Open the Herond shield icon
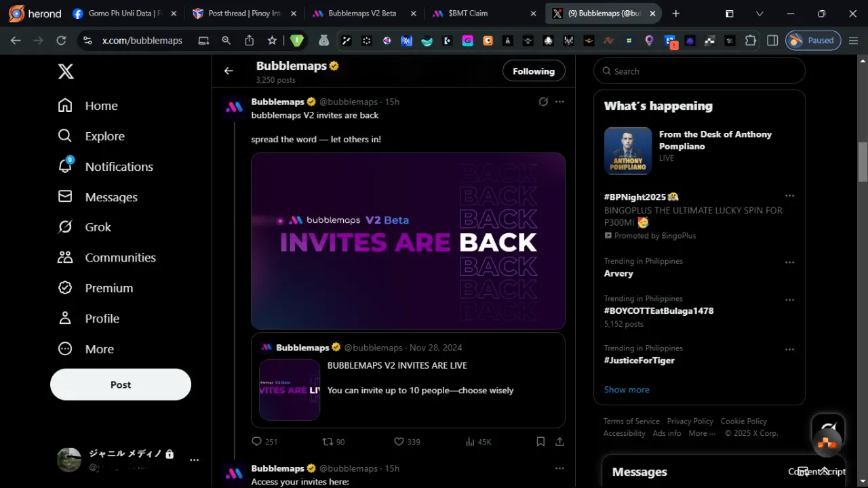868x488 pixels. 296,41
